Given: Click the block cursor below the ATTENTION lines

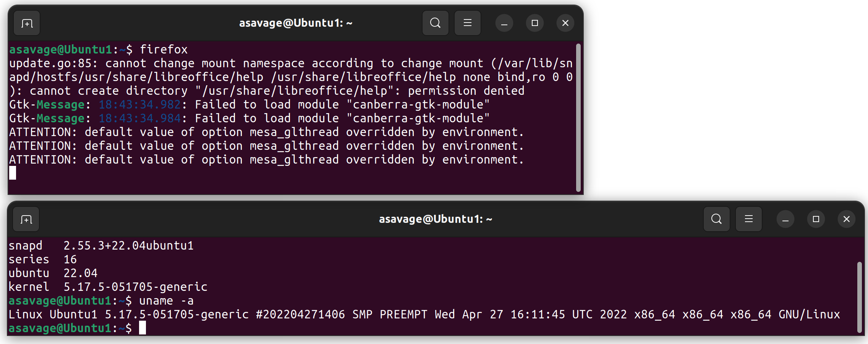Looking at the screenshot, I should 13,173.
